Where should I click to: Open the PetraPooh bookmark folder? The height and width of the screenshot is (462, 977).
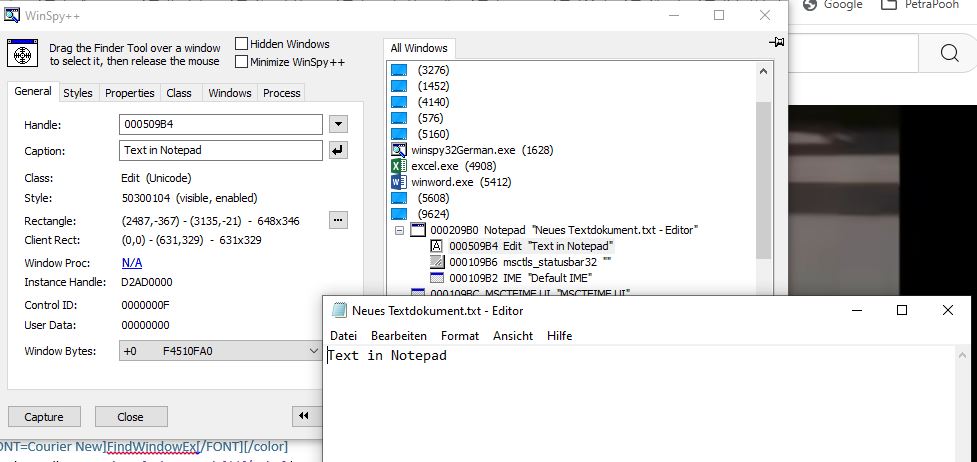click(920, 4)
